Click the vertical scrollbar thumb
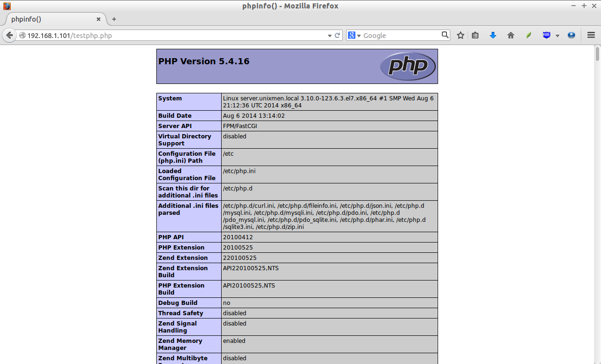 598,53
